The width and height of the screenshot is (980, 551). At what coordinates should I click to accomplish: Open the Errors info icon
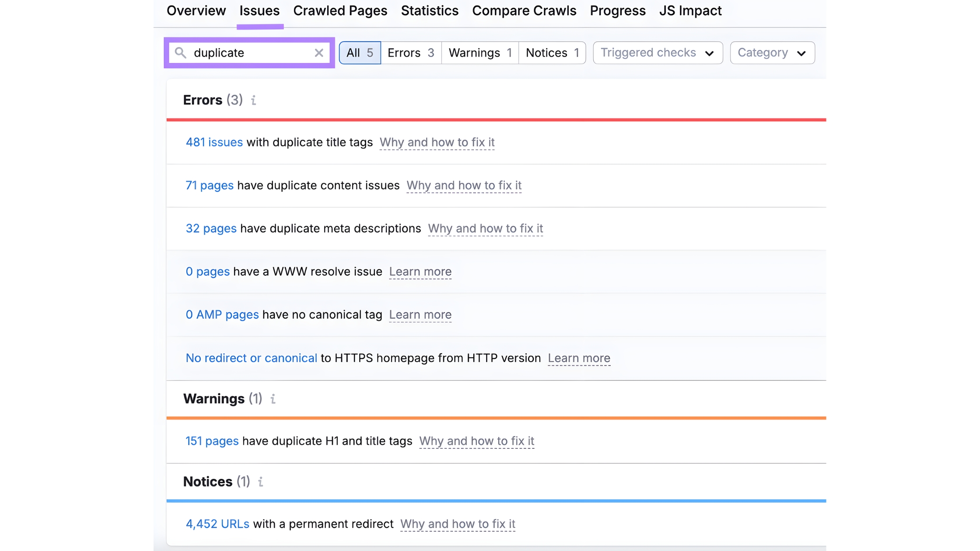pyautogui.click(x=253, y=100)
